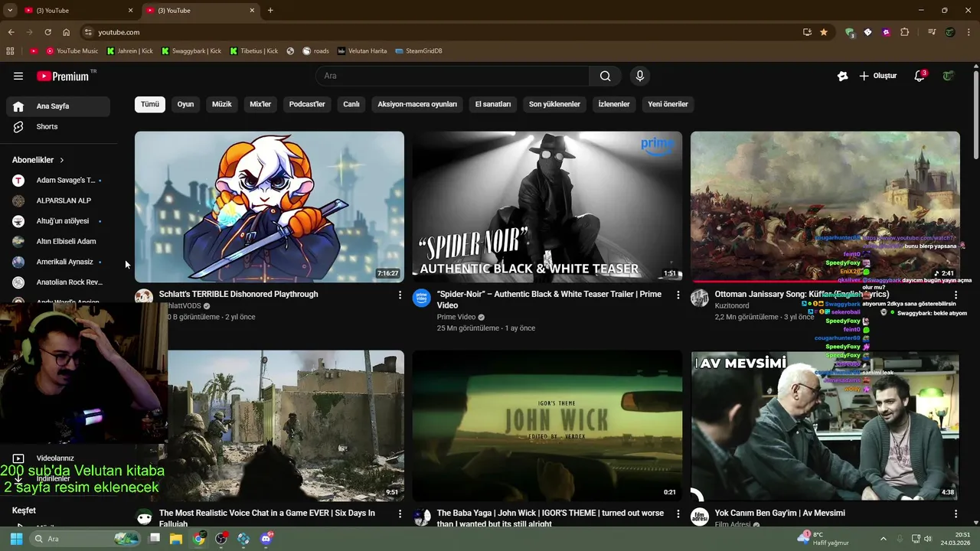
Task: Open the notifications bell
Action: (920, 76)
